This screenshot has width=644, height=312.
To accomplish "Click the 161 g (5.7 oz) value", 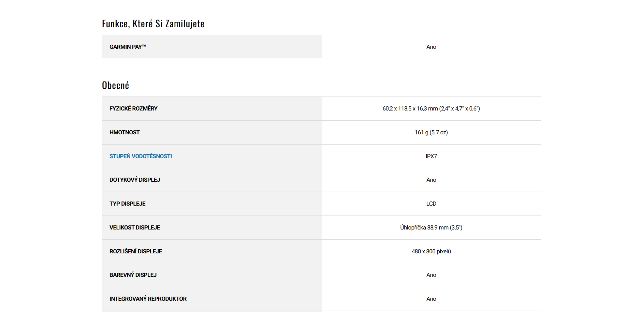I will coord(431,132).
